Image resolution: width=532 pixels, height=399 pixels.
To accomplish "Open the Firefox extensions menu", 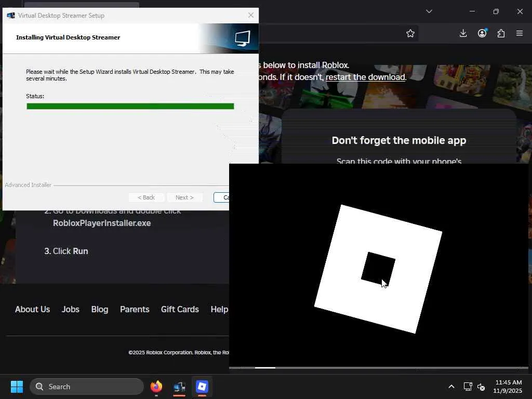I will pyautogui.click(x=501, y=33).
